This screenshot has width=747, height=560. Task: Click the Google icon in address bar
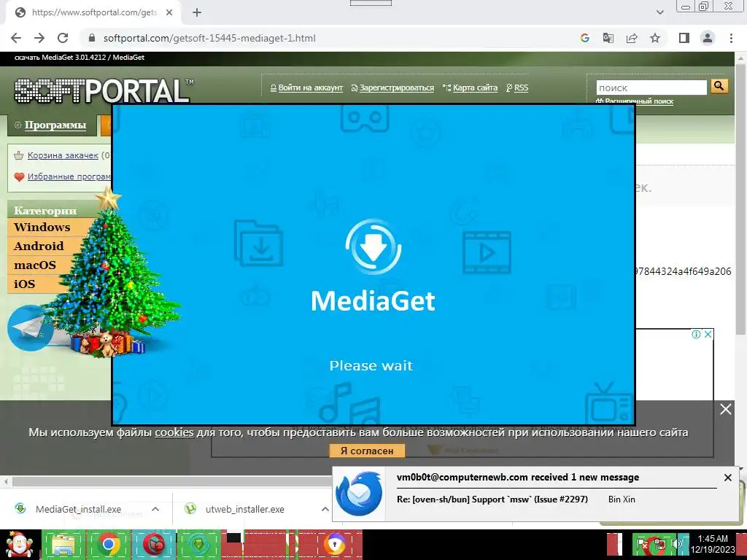pos(585,38)
